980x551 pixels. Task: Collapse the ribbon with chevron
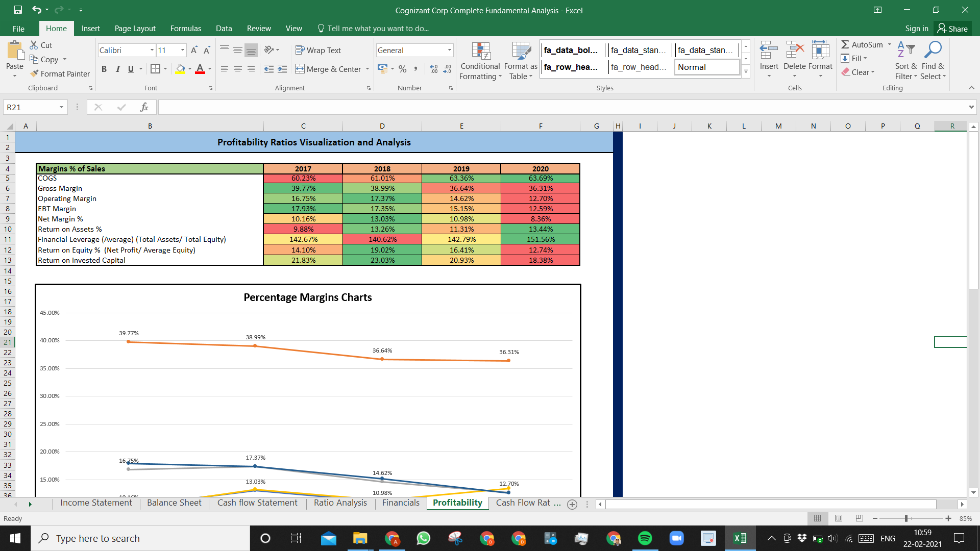pyautogui.click(x=971, y=88)
